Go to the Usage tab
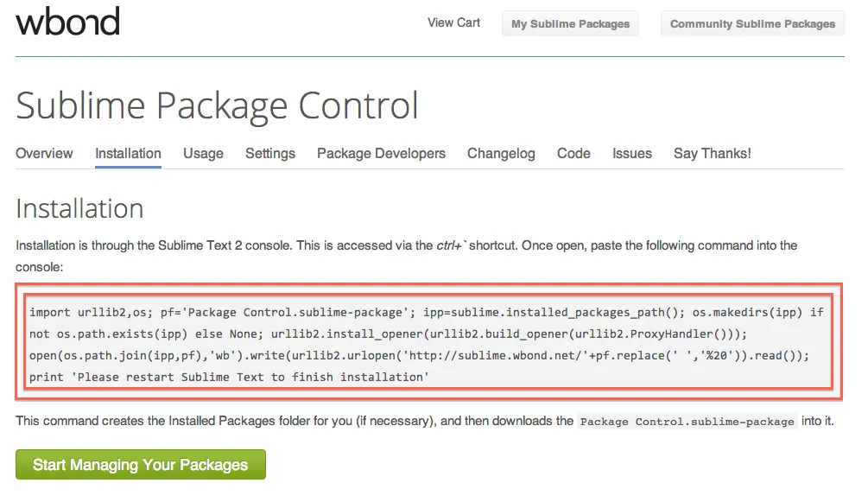Screen dimensions: 868x502 [203, 154]
